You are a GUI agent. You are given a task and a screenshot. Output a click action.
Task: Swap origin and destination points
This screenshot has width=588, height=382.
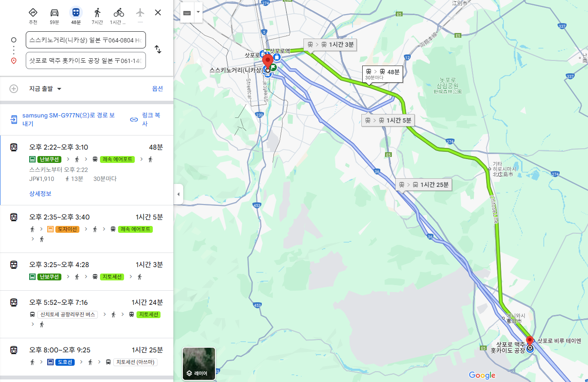point(158,49)
